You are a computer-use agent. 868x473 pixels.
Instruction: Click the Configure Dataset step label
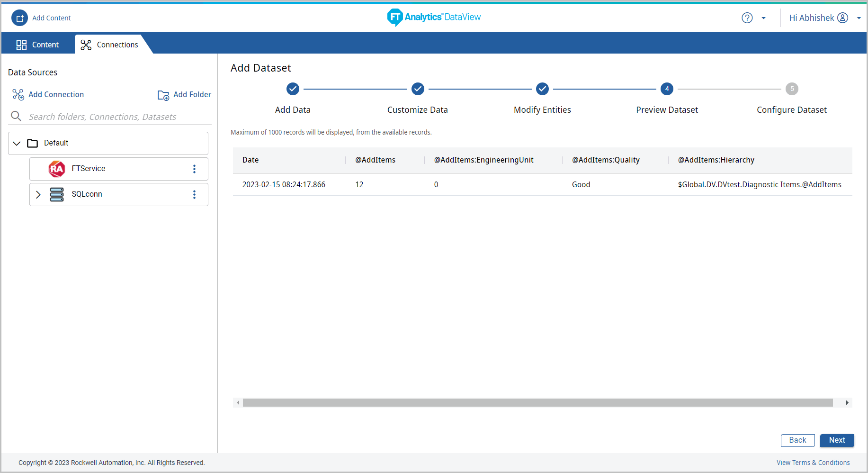click(792, 110)
